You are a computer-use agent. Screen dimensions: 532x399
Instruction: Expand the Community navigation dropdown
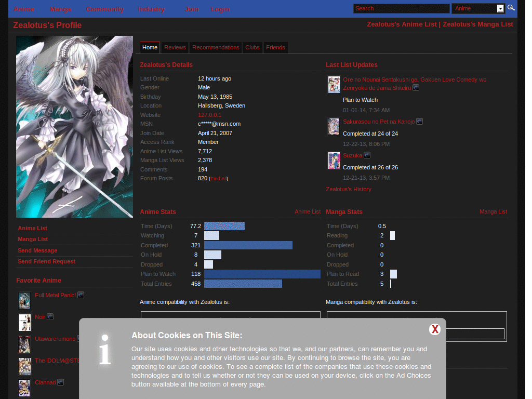(x=105, y=9)
